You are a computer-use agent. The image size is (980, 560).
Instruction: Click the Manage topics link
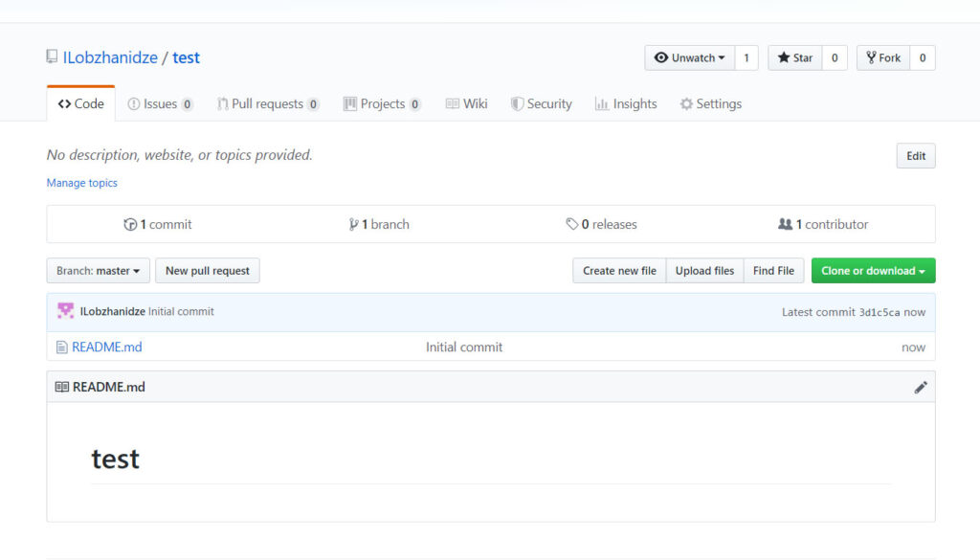coord(82,183)
